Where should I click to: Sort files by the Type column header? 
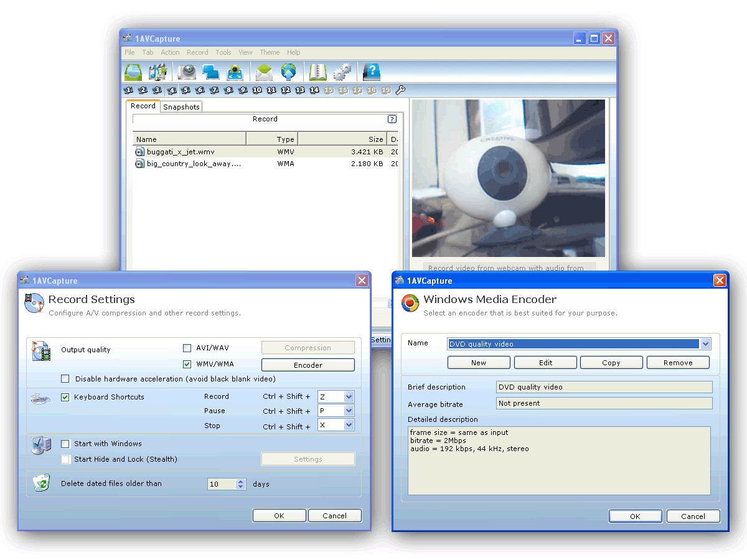(272, 139)
